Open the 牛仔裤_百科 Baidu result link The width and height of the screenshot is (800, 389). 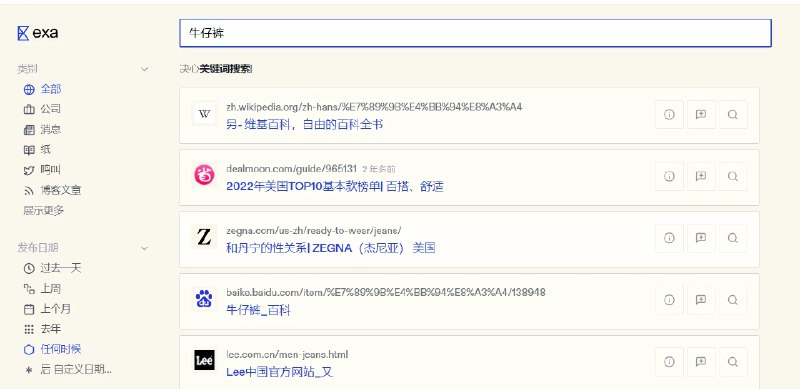pyautogui.click(x=258, y=310)
